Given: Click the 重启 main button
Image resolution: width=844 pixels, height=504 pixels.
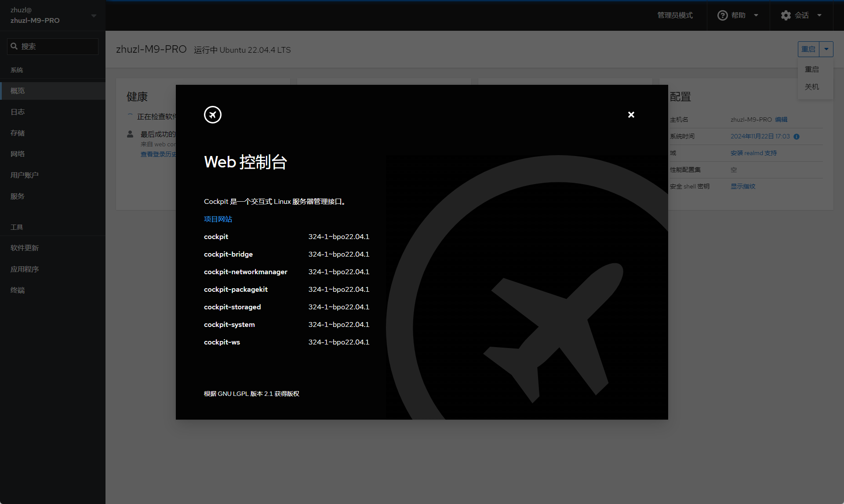Looking at the screenshot, I should pyautogui.click(x=808, y=49).
